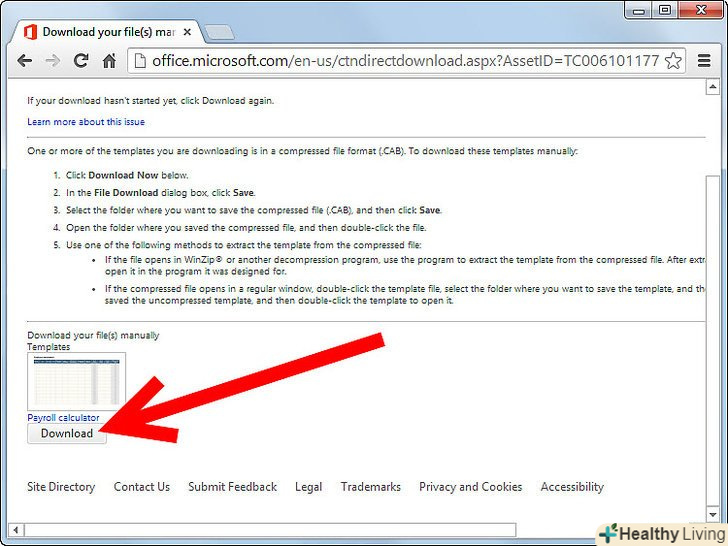Close the Chrome window

(701, 10)
